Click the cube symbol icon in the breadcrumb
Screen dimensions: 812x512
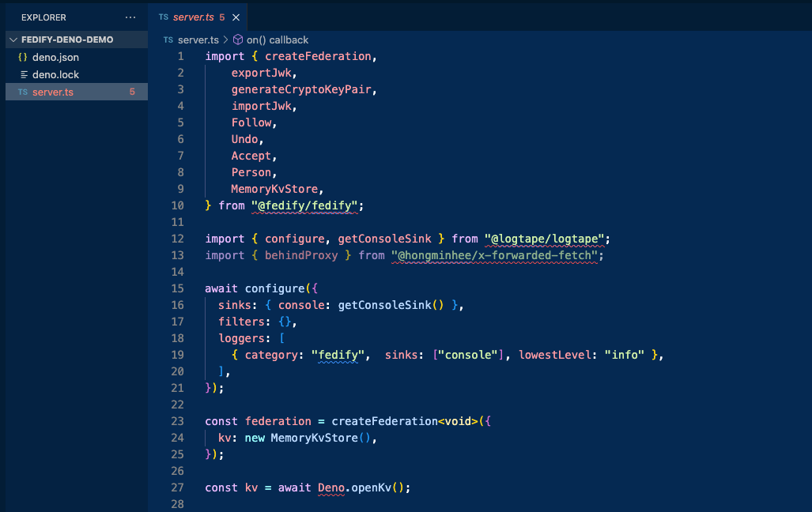click(x=237, y=40)
